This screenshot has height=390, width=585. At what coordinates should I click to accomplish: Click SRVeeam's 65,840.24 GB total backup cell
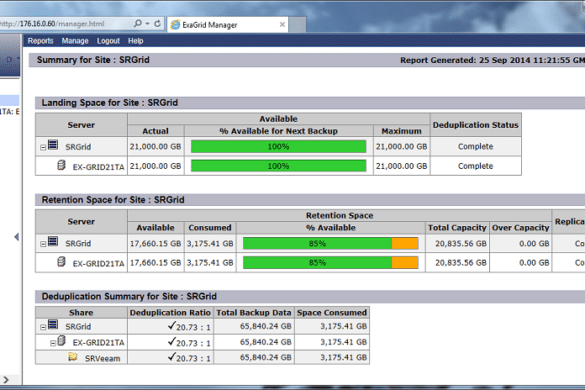(x=254, y=358)
